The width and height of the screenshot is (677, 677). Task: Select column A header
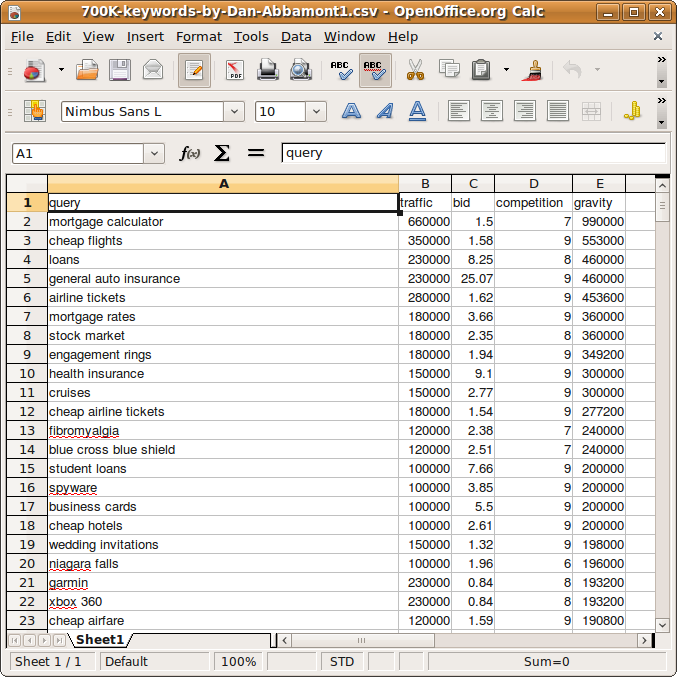(x=223, y=184)
